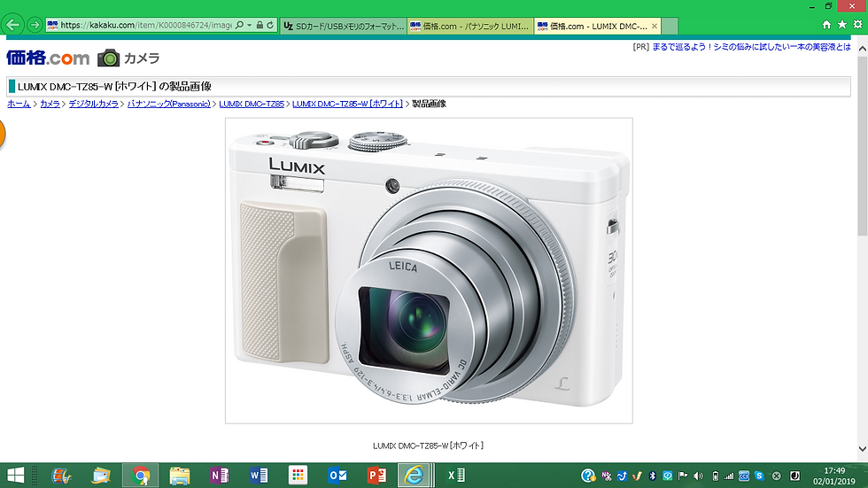The image size is (868, 488).
Task: Switch to the SDカード/USBメモリ format tab
Action: [x=344, y=26]
